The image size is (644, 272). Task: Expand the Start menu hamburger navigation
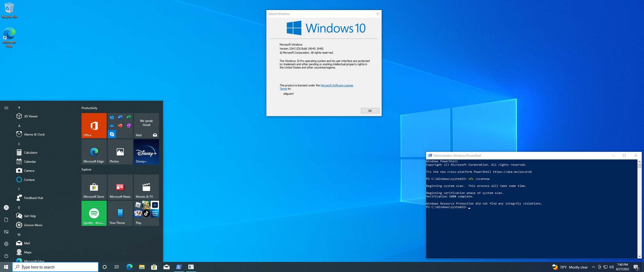coord(6,108)
